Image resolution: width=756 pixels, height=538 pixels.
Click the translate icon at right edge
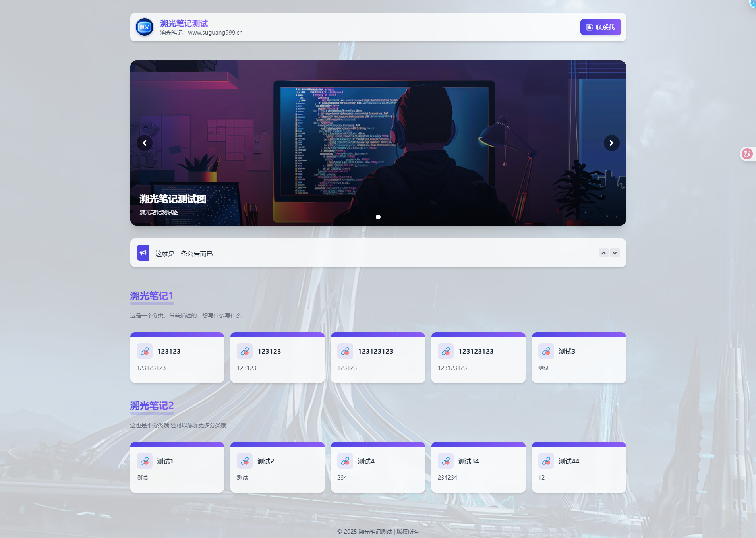click(747, 154)
